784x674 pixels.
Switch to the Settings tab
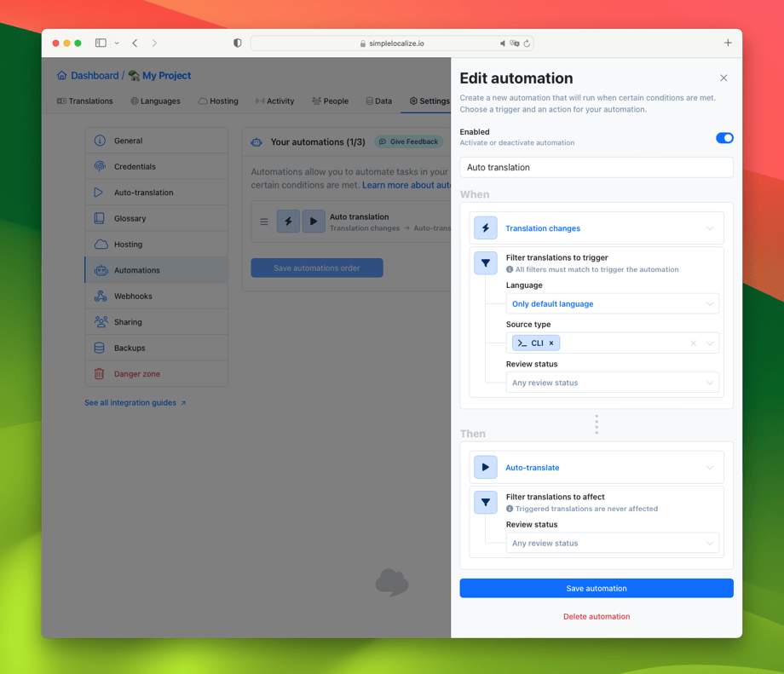(429, 101)
